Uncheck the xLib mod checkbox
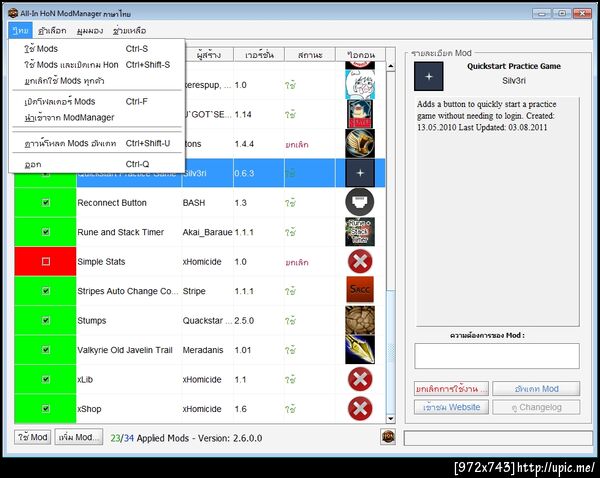The width and height of the screenshot is (600, 478). pyautogui.click(x=46, y=379)
